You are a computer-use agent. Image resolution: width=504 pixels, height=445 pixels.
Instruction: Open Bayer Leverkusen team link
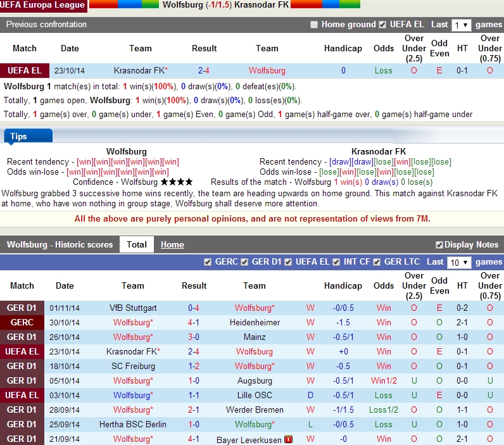pos(249,440)
